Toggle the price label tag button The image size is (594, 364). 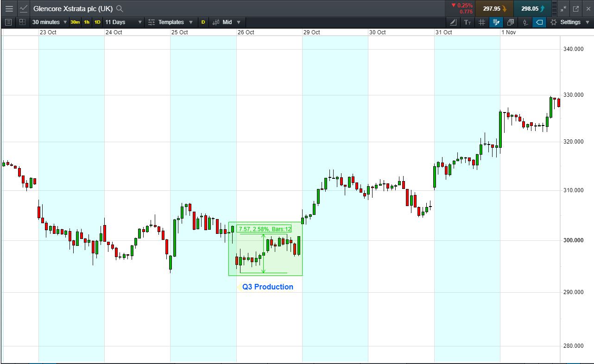click(x=539, y=22)
